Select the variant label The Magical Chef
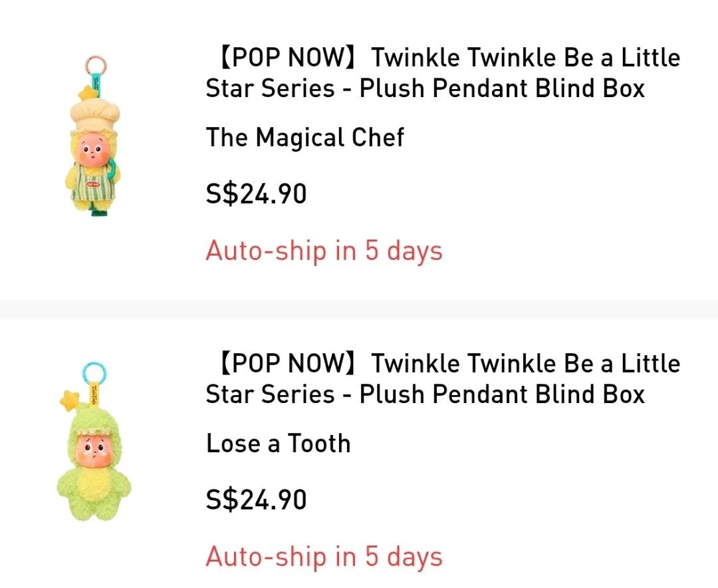Screen dimensions: 718x588 click(306, 138)
